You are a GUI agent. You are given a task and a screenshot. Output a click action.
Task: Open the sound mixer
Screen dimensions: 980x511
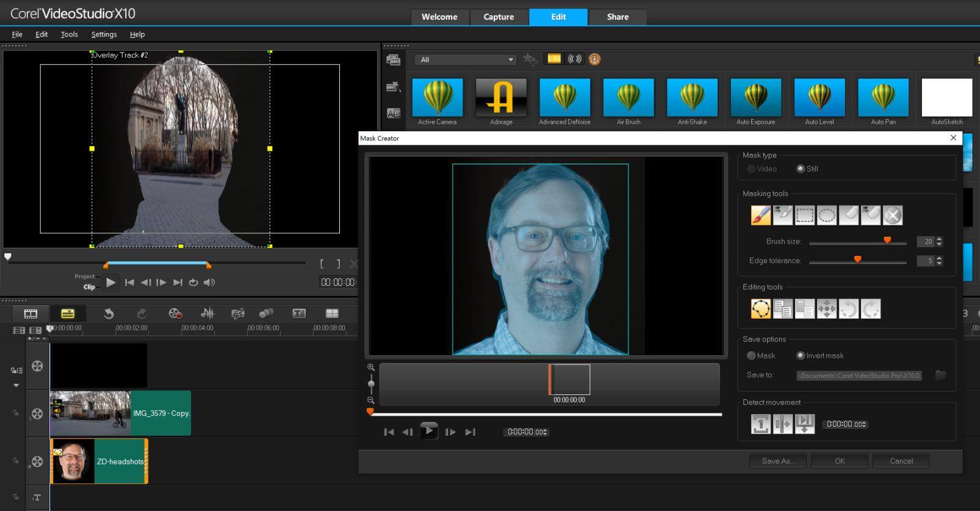pos(207,314)
